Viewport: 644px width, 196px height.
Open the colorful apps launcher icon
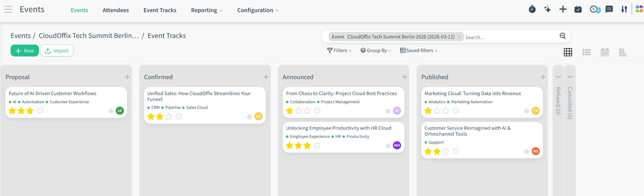click(639, 9)
